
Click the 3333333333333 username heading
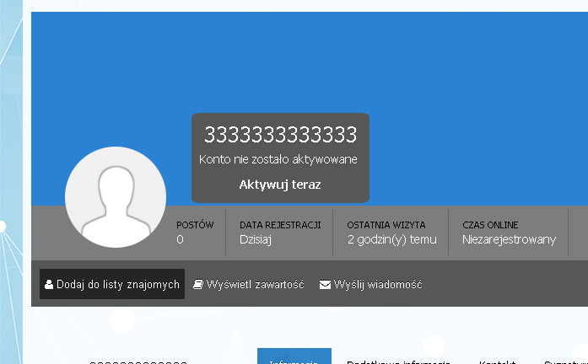tap(280, 135)
